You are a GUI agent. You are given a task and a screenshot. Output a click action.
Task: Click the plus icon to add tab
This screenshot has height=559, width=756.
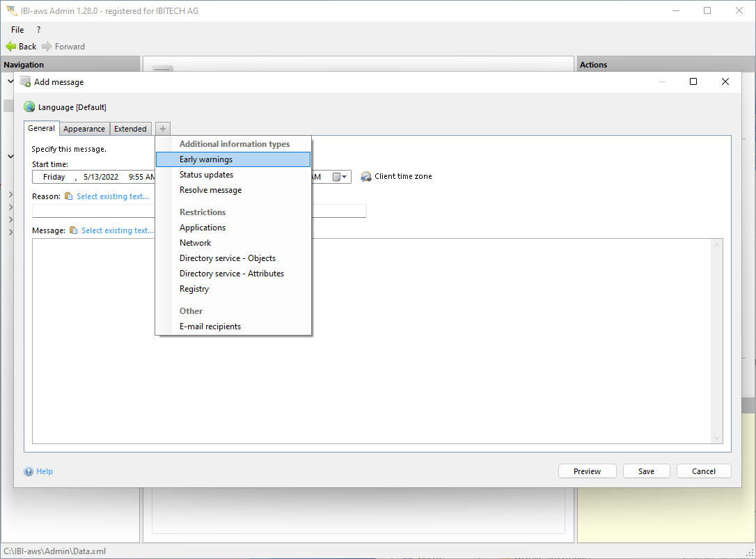pos(162,129)
